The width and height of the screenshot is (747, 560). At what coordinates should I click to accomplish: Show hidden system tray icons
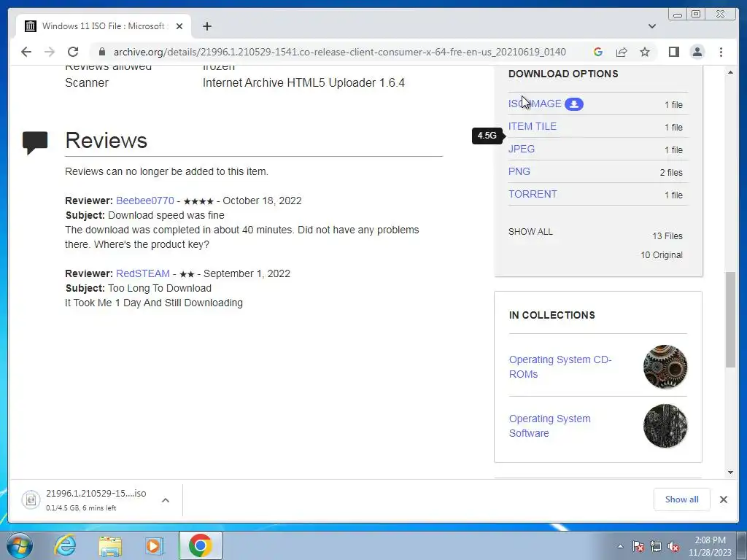coord(620,546)
